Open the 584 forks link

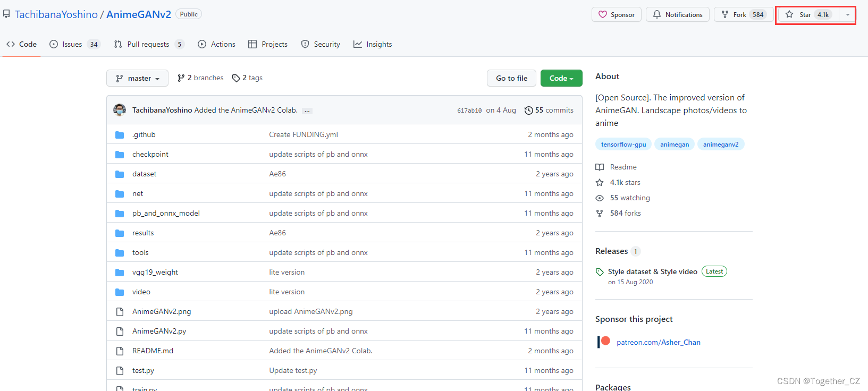pos(626,213)
